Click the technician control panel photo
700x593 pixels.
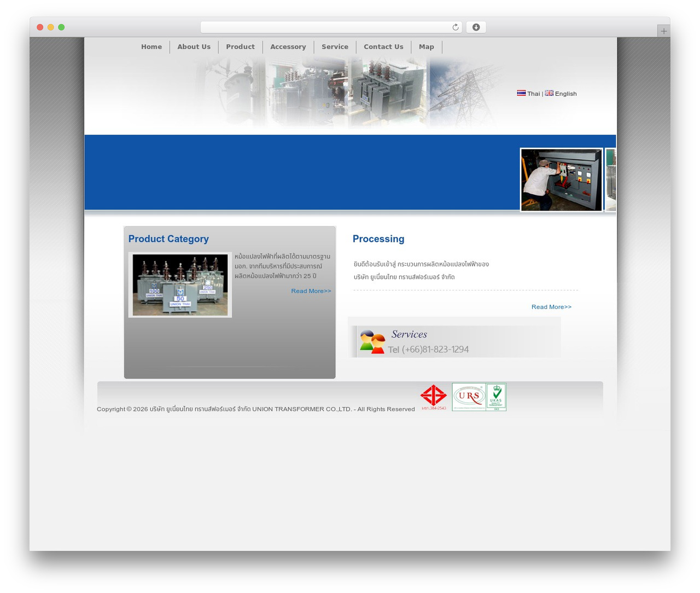(x=561, y=180)
